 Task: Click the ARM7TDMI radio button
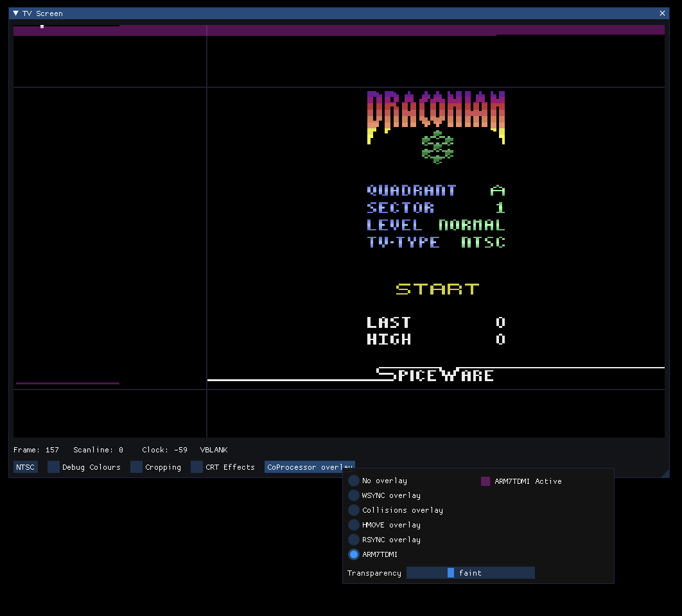pyautogui.click(x=354, y=554)
